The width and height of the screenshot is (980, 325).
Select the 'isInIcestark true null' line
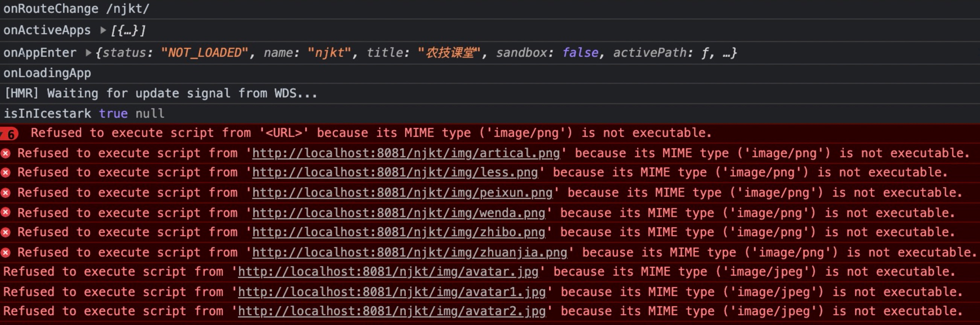click(x=84, y=113)
